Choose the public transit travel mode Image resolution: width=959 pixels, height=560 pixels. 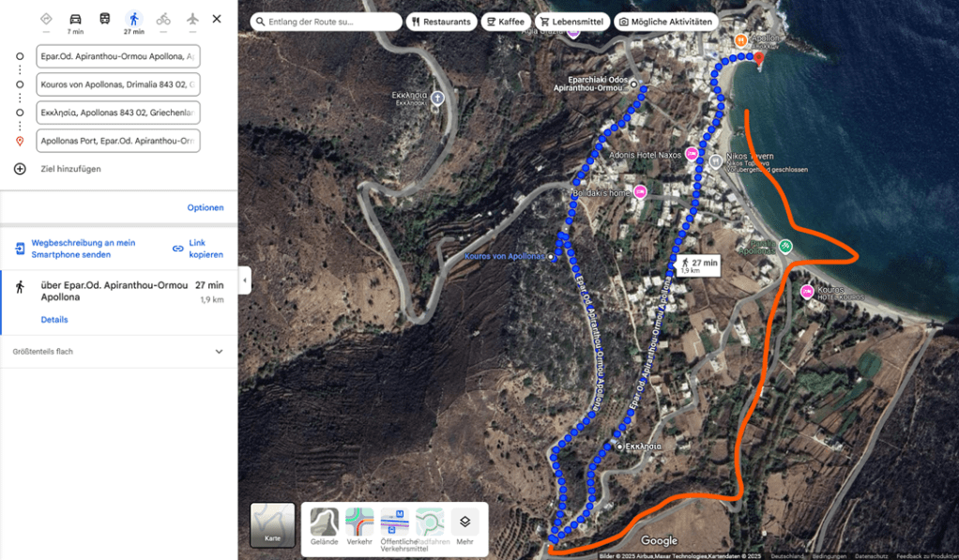pos(104,19)
